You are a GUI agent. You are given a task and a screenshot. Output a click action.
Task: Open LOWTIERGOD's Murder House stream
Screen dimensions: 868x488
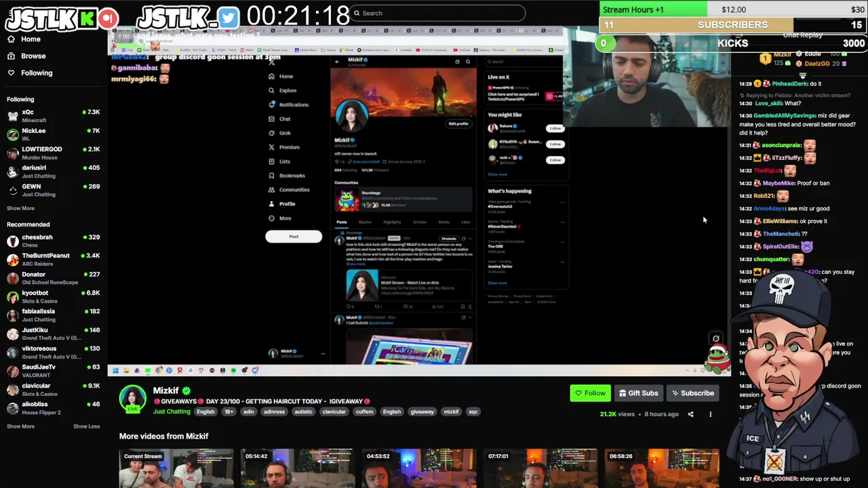tap(53, 153)
